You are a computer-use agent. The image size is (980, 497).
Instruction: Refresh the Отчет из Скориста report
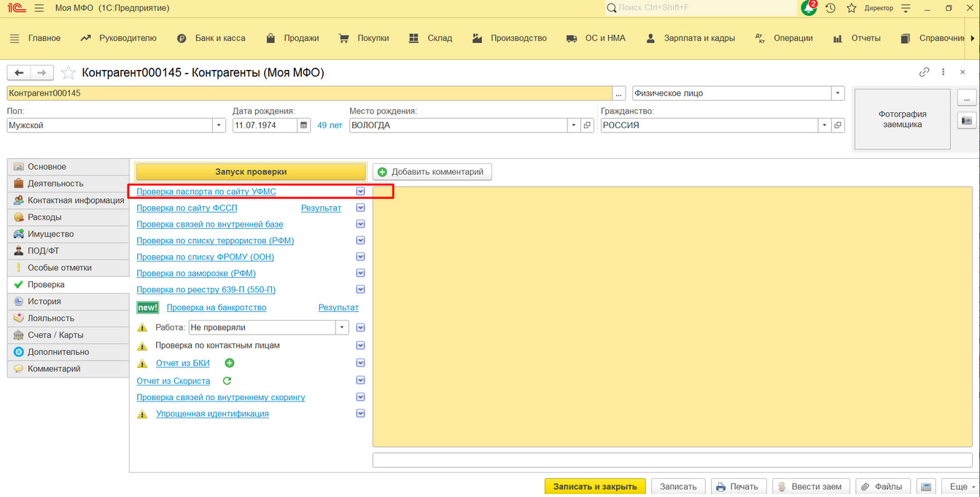[x=227, y=380]
